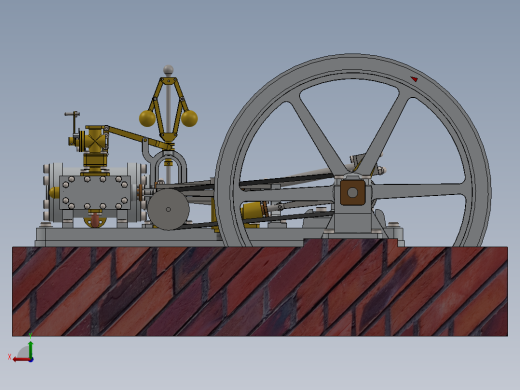This screenshot has width=520, height=390.
Task: Select the brown crankshaft bearing block
Action: click(353, 192)
